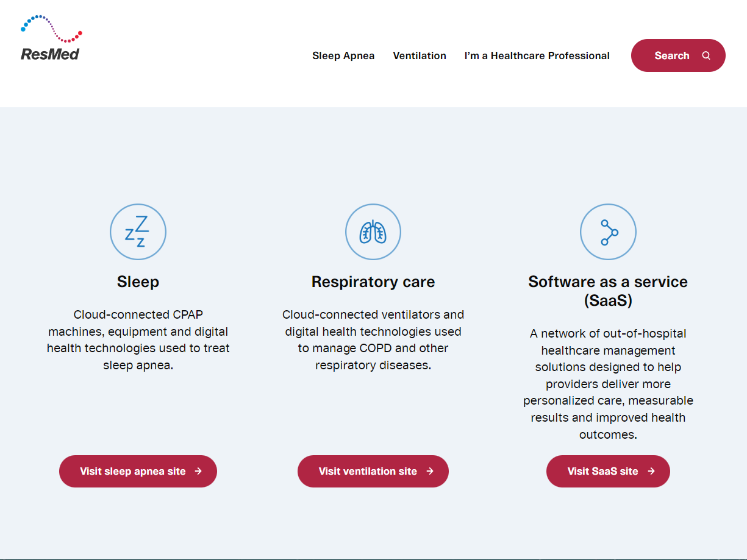Click the lungs icon for Respiratory care

tap(373, 232)
